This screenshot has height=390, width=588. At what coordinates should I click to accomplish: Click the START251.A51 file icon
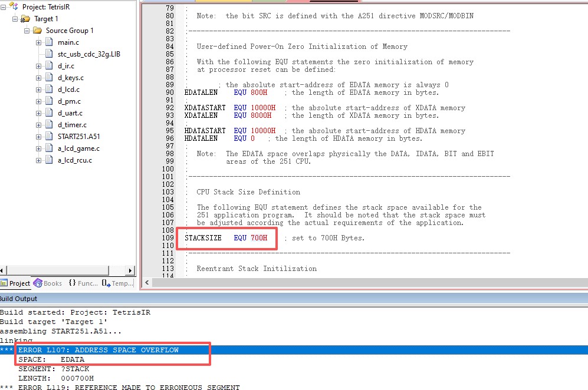click(49, 137)
